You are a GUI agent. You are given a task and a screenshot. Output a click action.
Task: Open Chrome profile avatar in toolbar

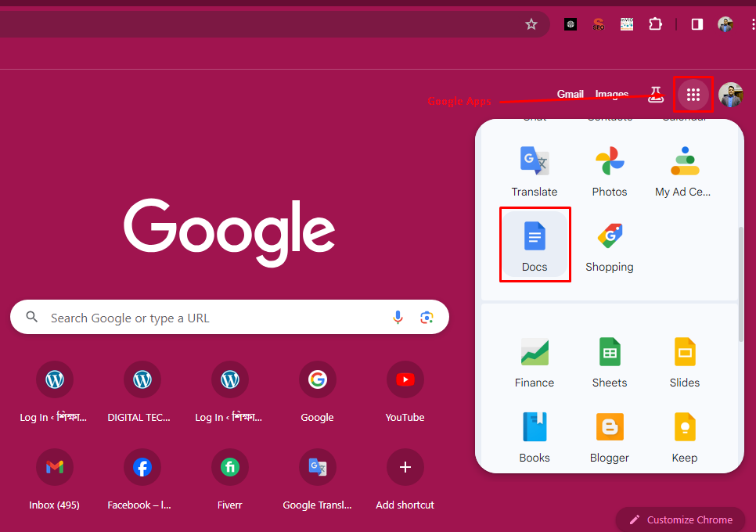pos(725,24)
